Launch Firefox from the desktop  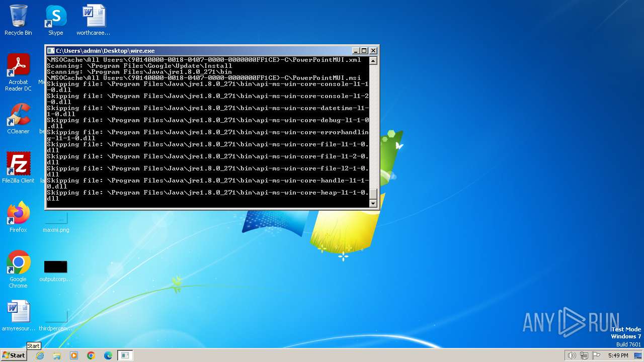18,217
